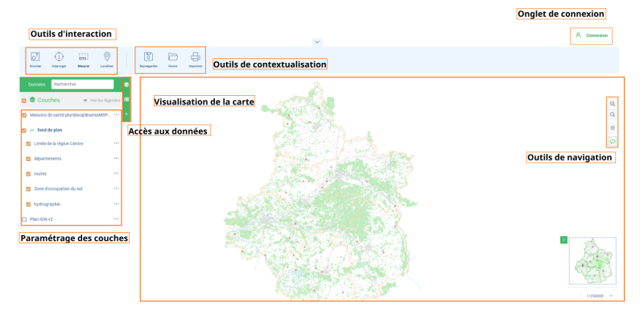The height and width of the screenshot is (311, 644).
Task: Click the Couches heading
Action: (x=48, y=100)
